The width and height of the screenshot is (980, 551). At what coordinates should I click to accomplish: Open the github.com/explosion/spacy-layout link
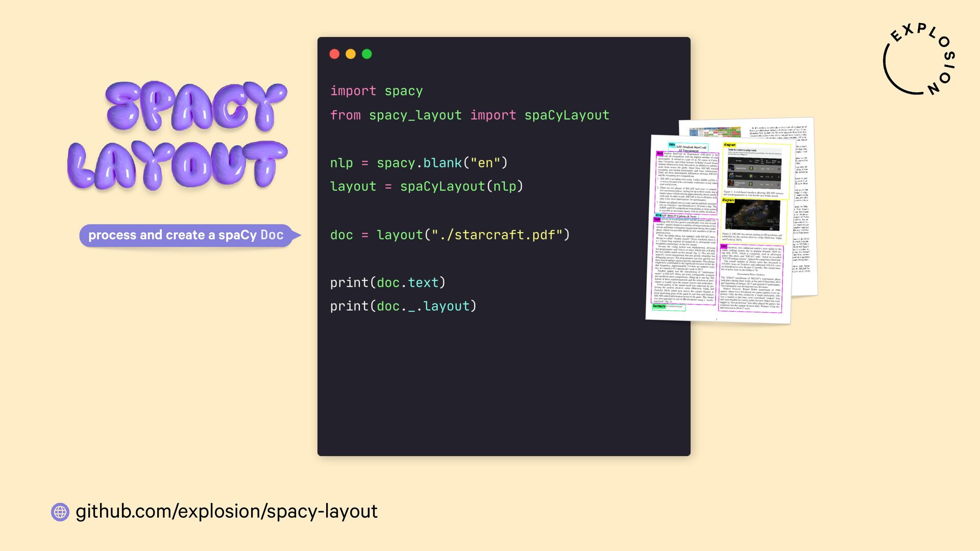coord(227,511)
